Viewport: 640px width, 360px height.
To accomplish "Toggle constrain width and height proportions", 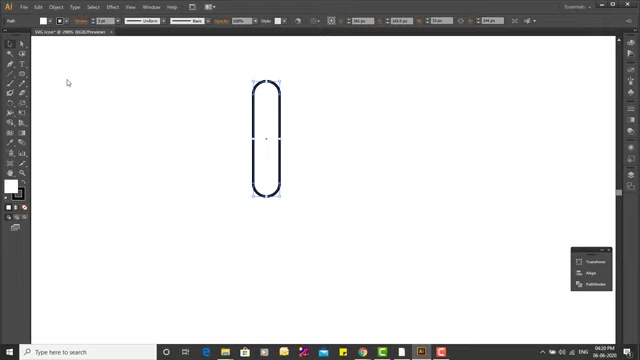I will click(460, 21).
